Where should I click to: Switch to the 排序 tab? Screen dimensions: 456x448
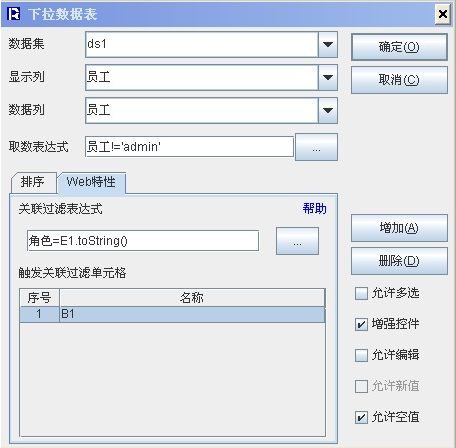(33, 182)
